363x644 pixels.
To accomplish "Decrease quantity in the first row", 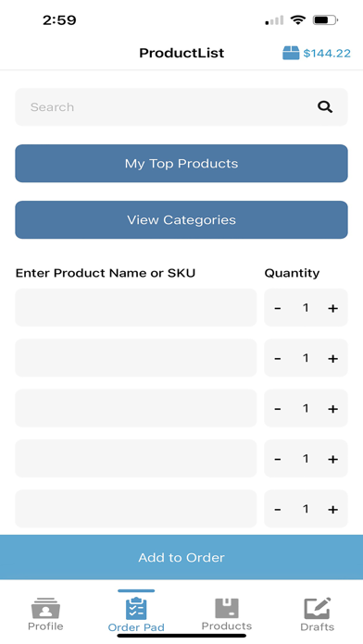I will 278,308.
